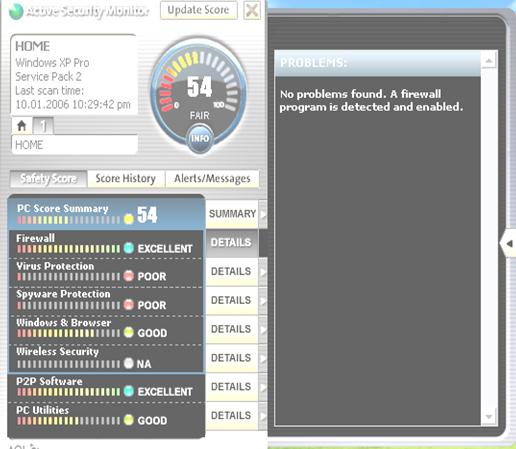Switch to the Safety Score tab
The width and height of the screenshot is (516, 449).
49,179
